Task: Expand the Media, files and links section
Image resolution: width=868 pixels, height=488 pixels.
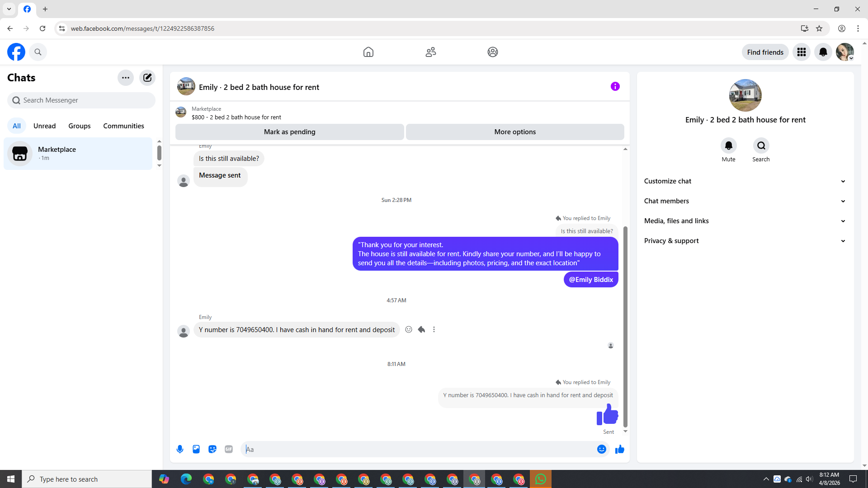Action: [x=745, y=221]
